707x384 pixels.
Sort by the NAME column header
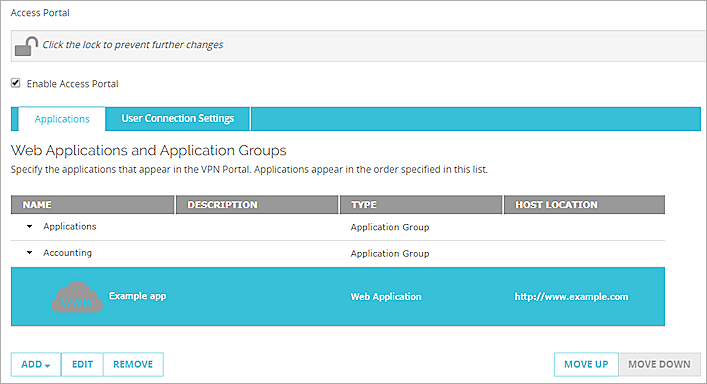(x=92, y=205)
